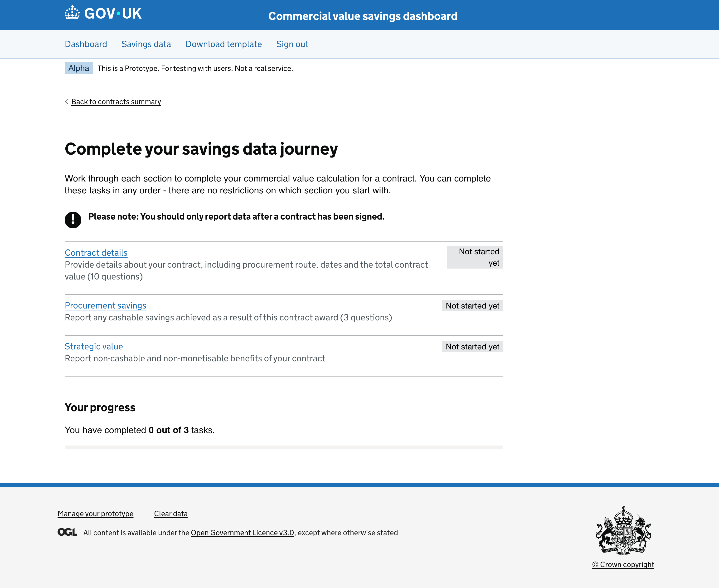Click the back chevron arrow icon

coord(67,102)
